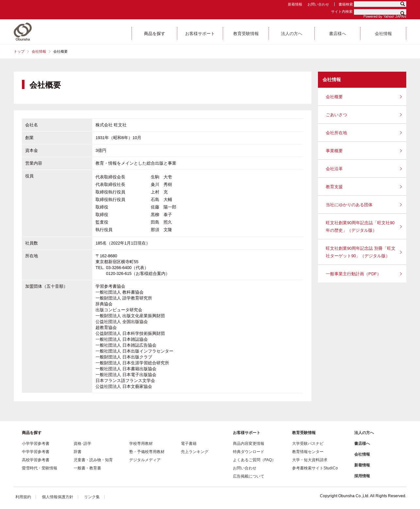
Task: Open 当社にゆかりのある団体 sidebar link
Action: [362, 205]
